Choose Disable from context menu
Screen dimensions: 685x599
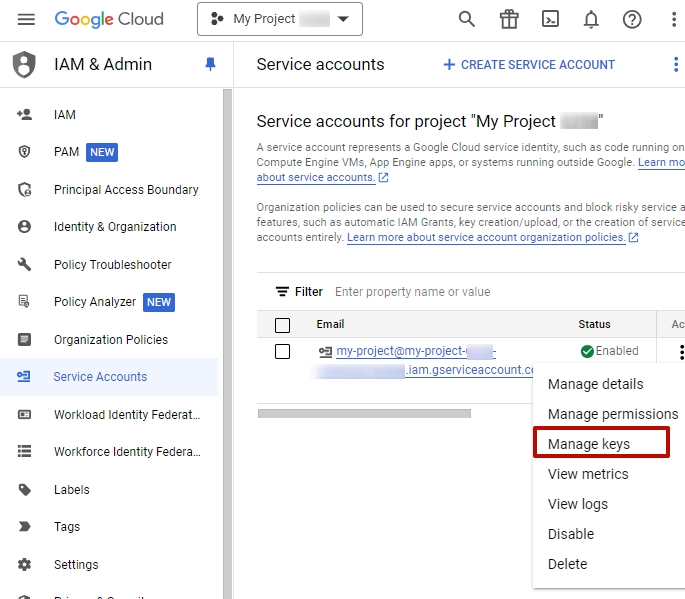571,534
